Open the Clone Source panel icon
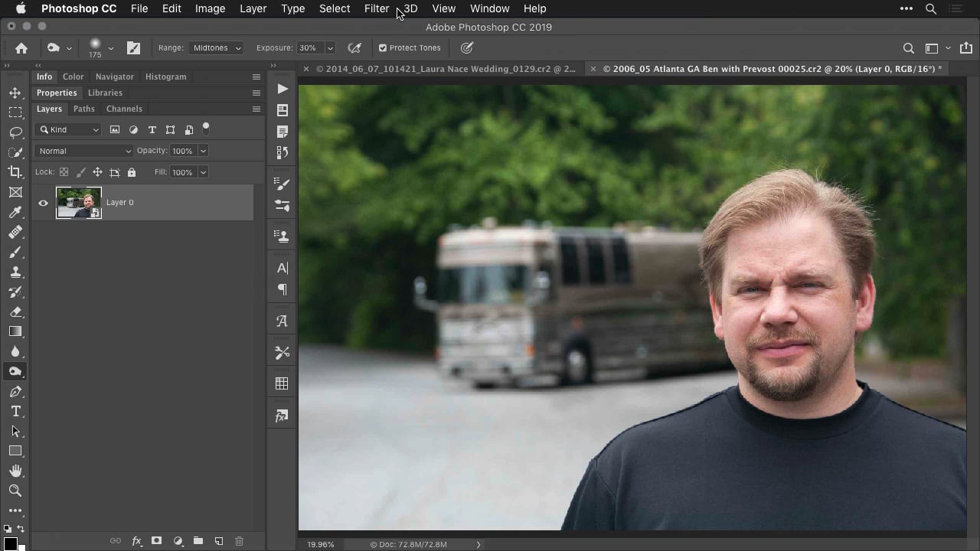This screenshot has width=980, height=551. point(283,236)
